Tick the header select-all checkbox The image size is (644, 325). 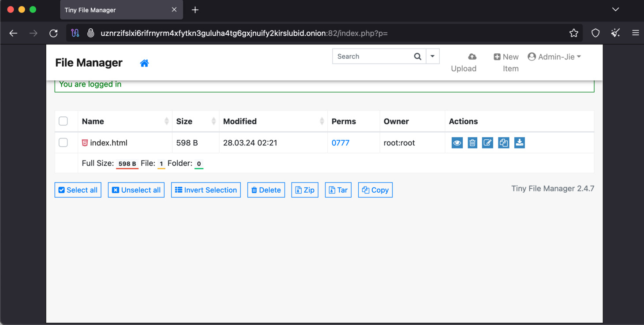(x=63, y=121)
